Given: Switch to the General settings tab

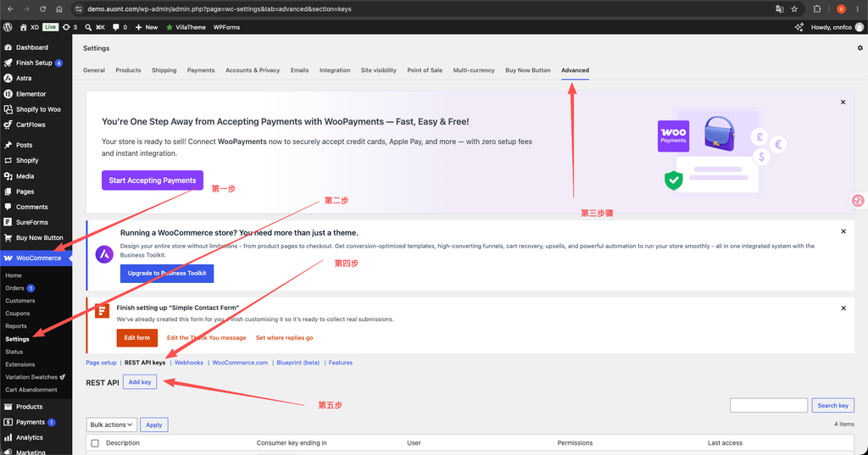Looking at the screenshot, I should coord(94,70).
